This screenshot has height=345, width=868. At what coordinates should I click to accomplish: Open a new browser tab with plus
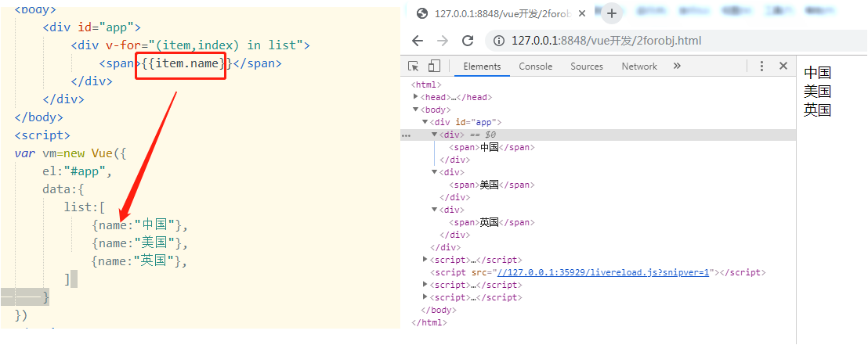coord(612,14)
